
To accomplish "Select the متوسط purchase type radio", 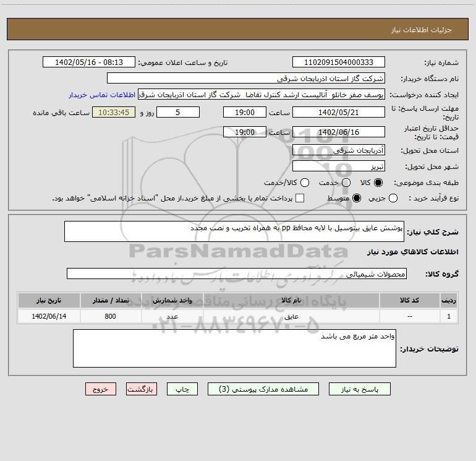I will tap(357, 199).
